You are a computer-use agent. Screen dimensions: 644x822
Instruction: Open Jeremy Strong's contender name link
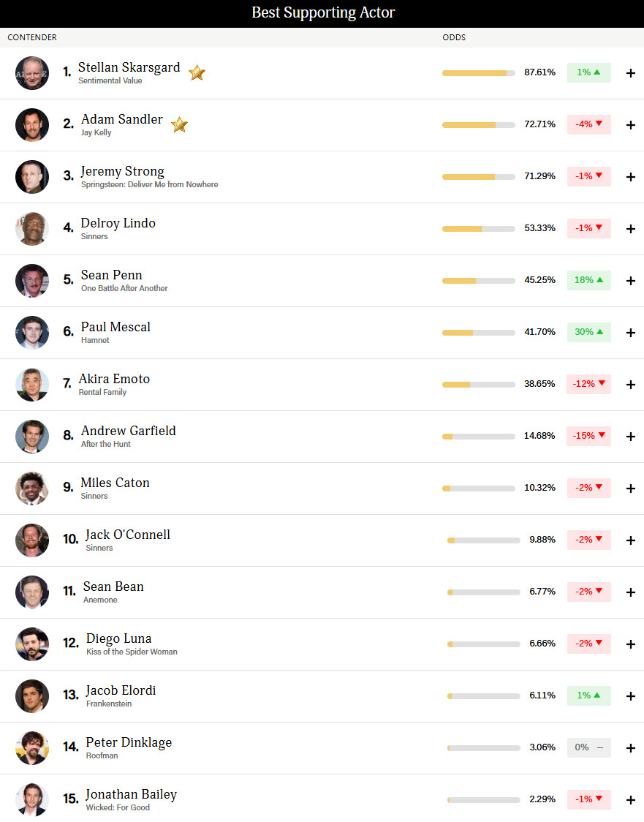click(122, 172)
